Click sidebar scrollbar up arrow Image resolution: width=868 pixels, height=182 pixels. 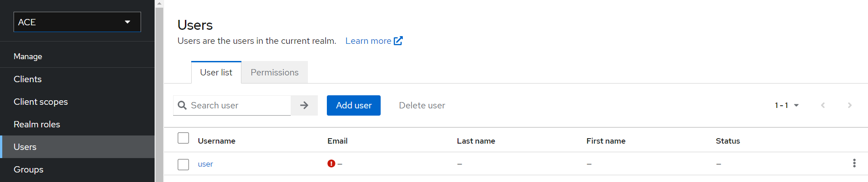[159, 4]
